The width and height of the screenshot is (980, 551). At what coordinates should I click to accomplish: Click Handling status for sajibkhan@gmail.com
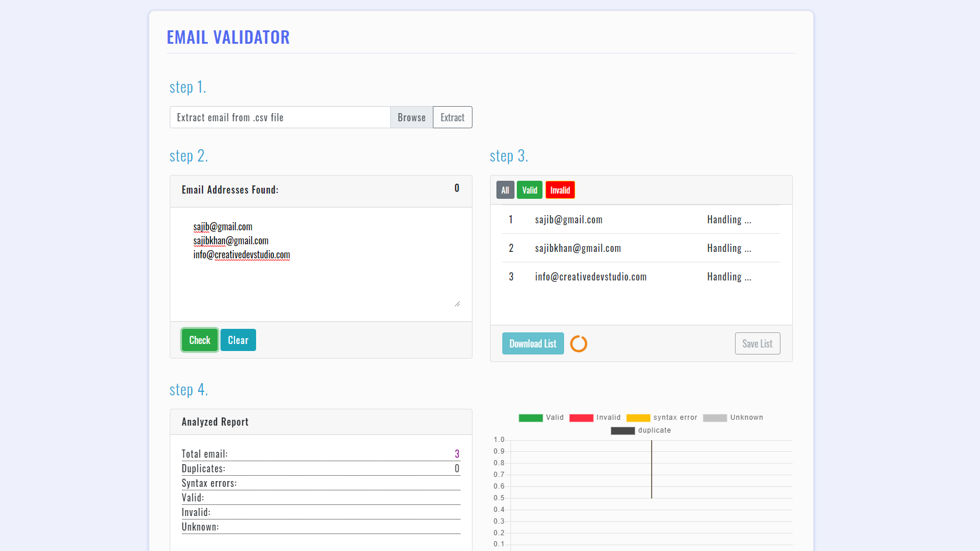pos(729,248)
